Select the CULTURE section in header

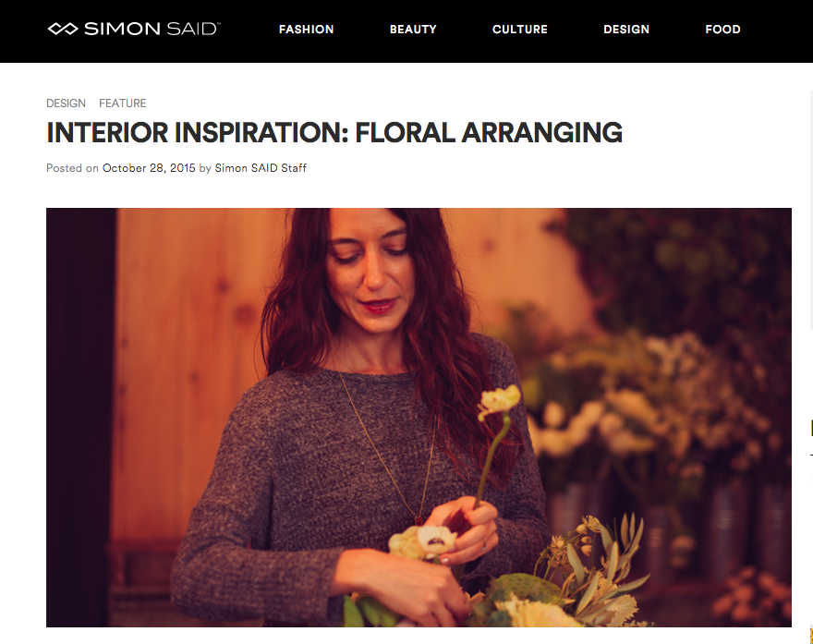[520, 30]
